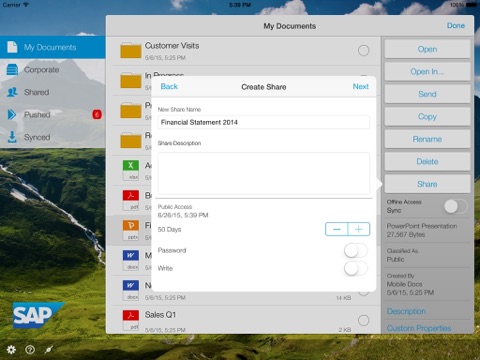
Task: Click the red Pushed badge counter
Action: (x=97, y=115)
